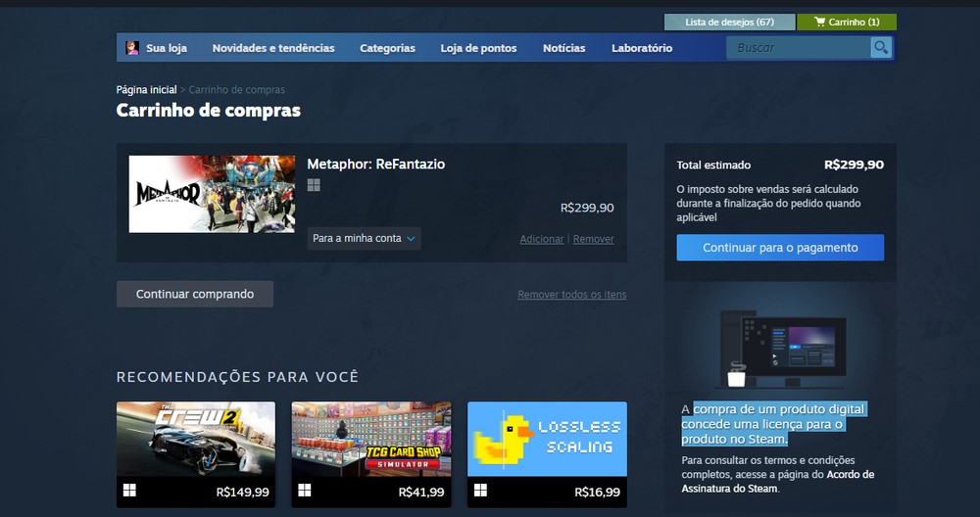
Task: Click the R$41,99 price tag
Action: (421, 492)
